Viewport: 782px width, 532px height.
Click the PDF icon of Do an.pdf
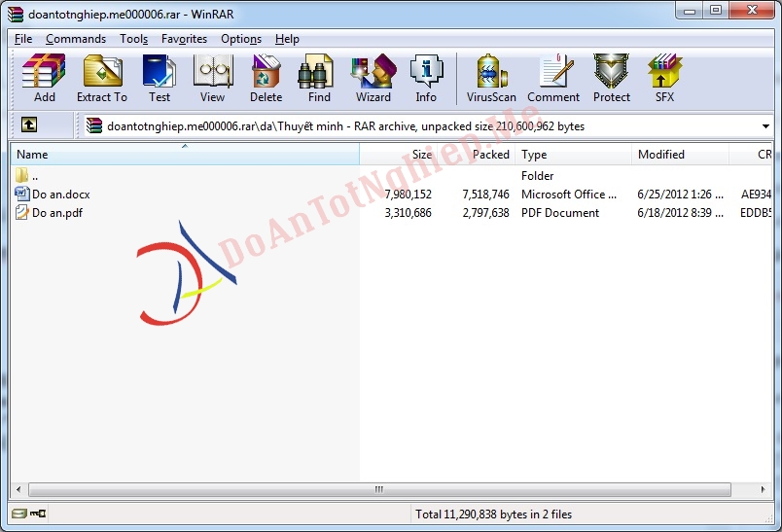[x=22, y=212]
